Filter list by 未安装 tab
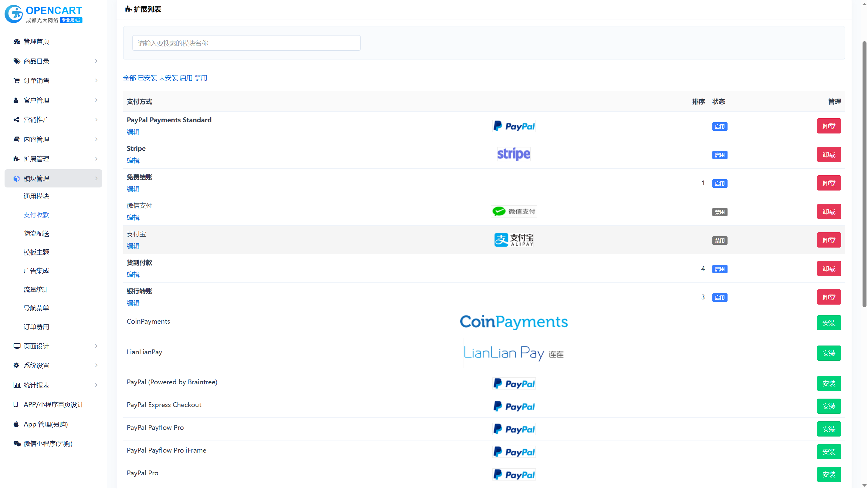868x489 pixels. (168, 78)
